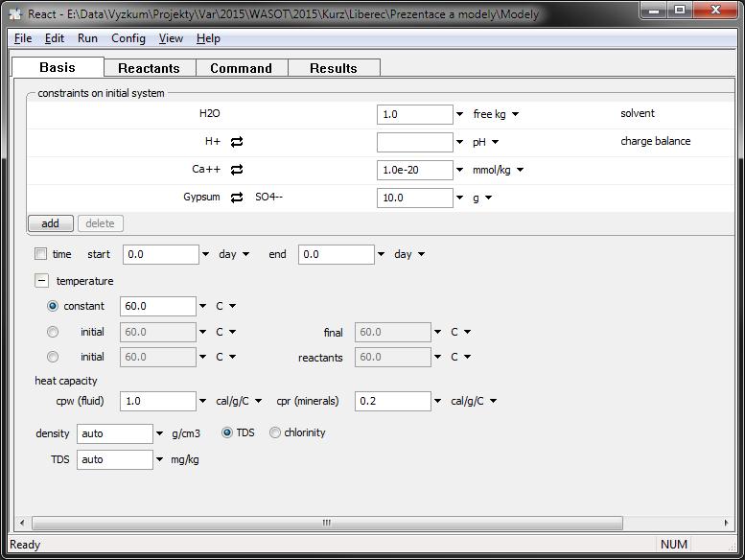Select initial/final temperature radio button
Viewport: 745px width, 560px height.
(53, 332)
